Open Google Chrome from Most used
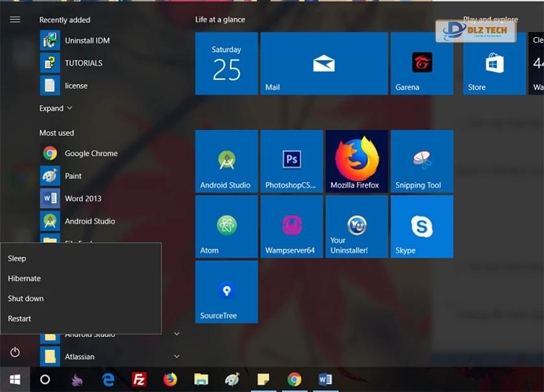 point(91,154)
